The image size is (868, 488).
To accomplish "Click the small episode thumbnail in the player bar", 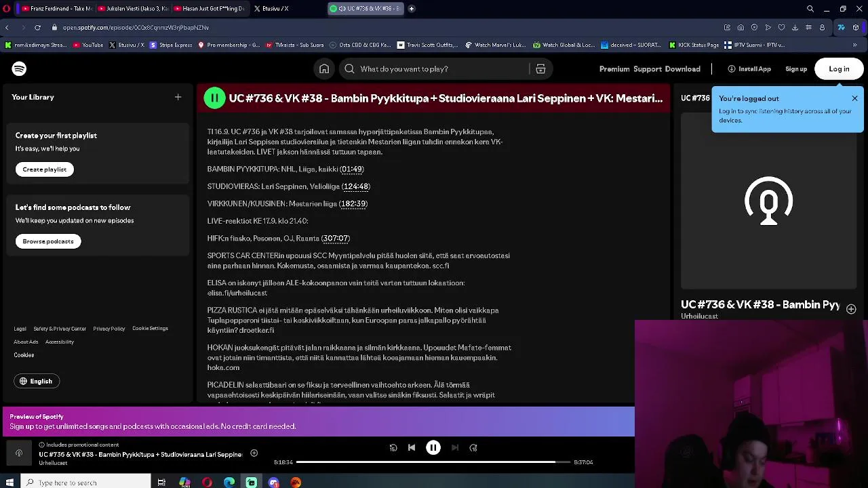I will [19, 453].
